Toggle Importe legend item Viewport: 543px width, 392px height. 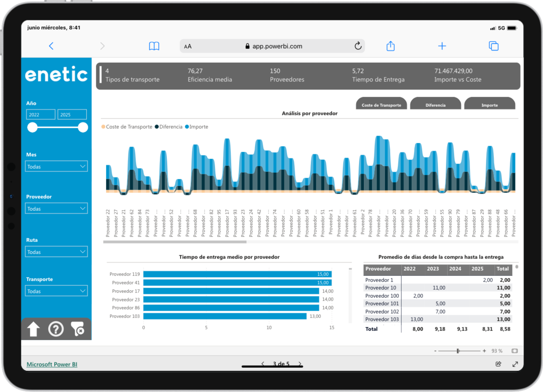197,127
